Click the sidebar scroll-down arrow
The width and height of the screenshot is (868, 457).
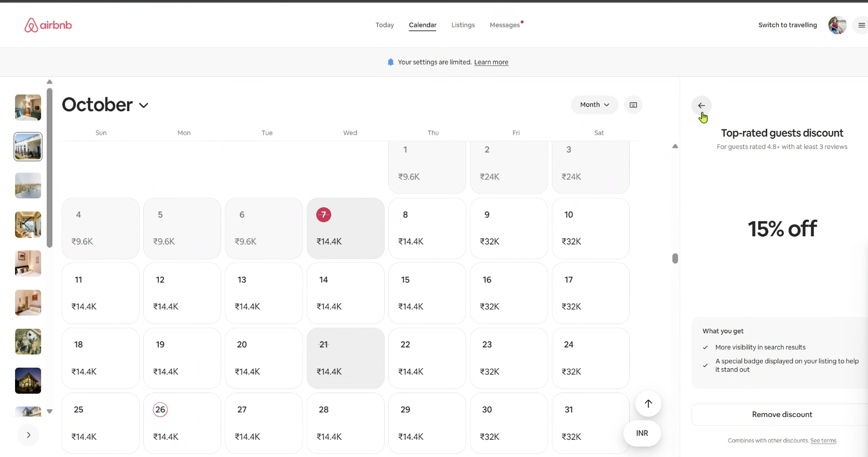point(49,411)
